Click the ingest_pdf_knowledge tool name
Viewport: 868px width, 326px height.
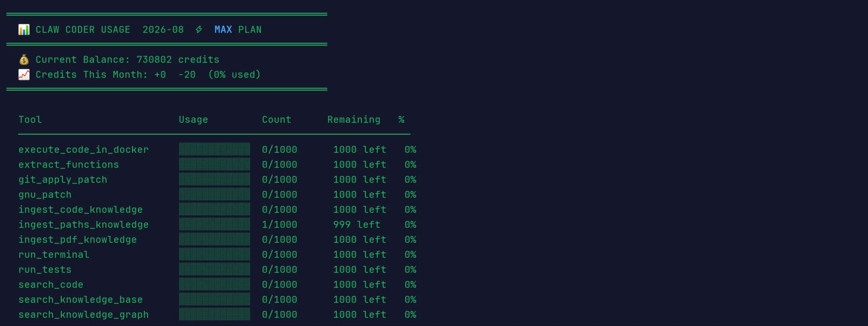pyautogui.click(x=78, y=239)
